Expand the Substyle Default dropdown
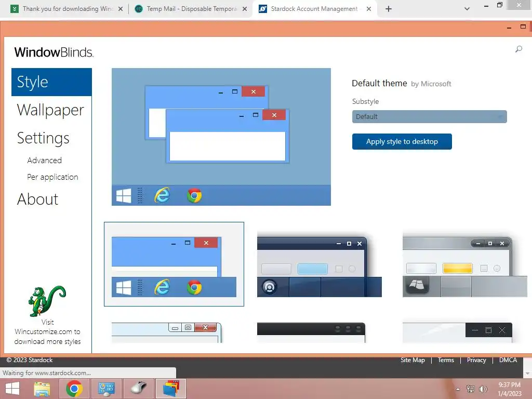The width and height of the screenshot is (532, 399). (x=429, y=117)
